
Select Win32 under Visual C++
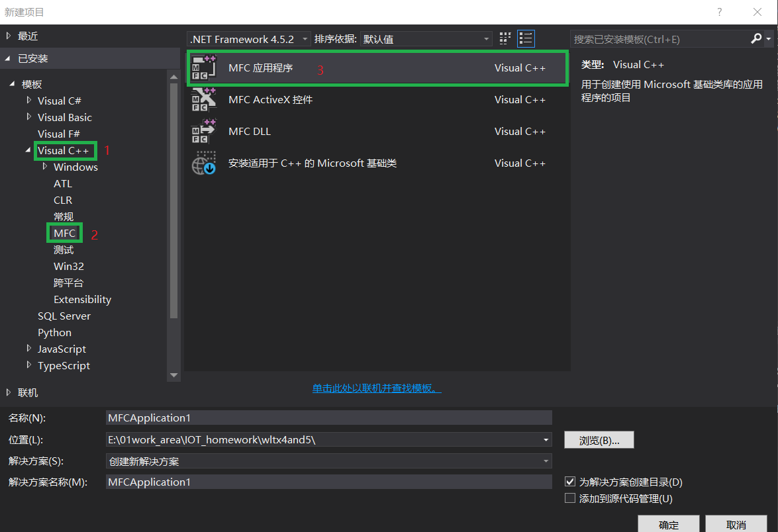[68, 266]
